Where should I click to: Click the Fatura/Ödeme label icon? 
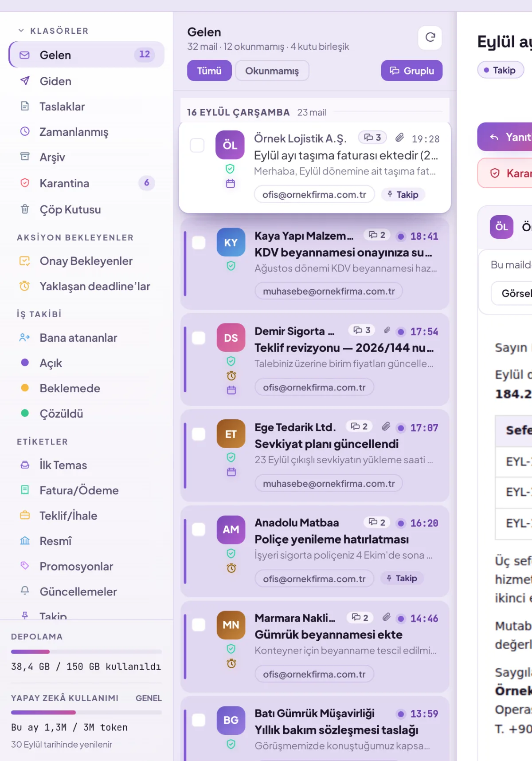[25, 490]
